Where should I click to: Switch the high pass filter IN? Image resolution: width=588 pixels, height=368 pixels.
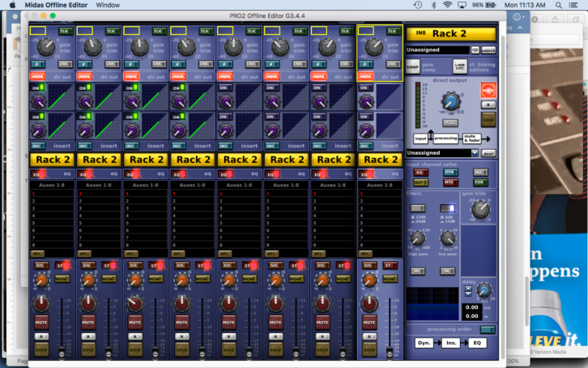(417, 272)
